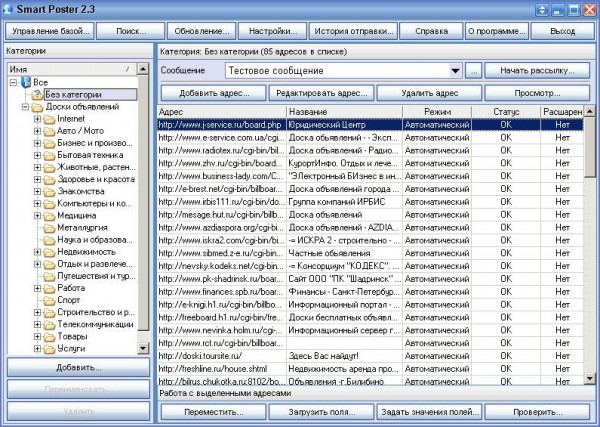The height and width of the screenshot is (427, 600).
Task: Click the question-mark icon beside Без категории
Action: coord(37,95)
